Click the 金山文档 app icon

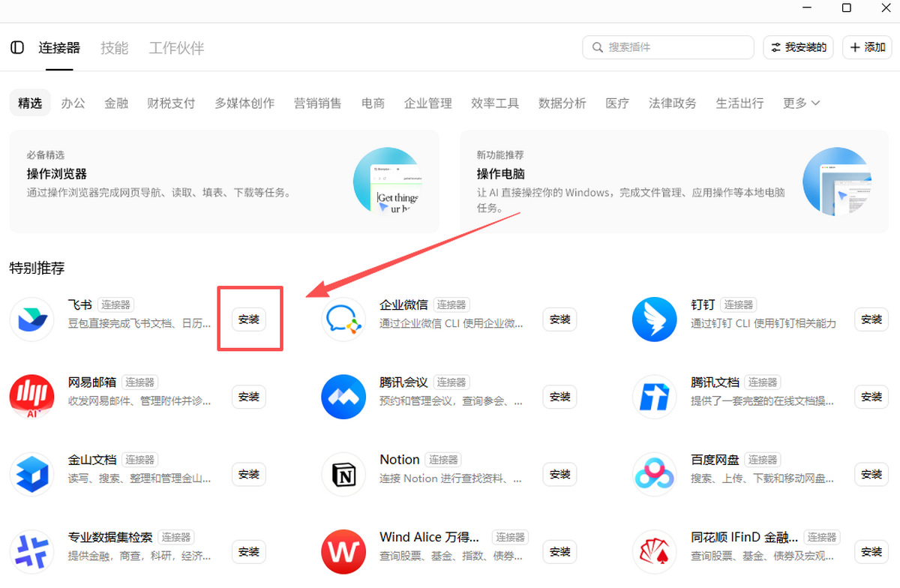coord(31,474)
